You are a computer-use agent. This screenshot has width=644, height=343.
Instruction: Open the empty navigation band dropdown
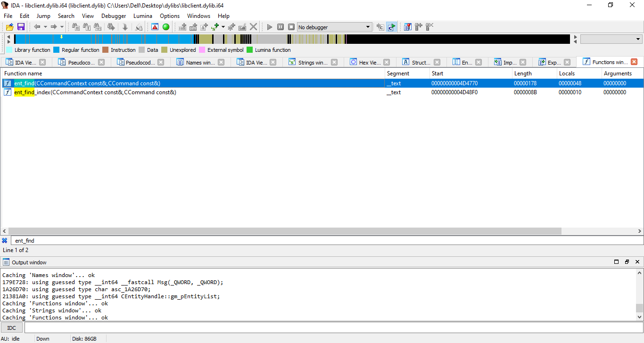pos(611,39)
